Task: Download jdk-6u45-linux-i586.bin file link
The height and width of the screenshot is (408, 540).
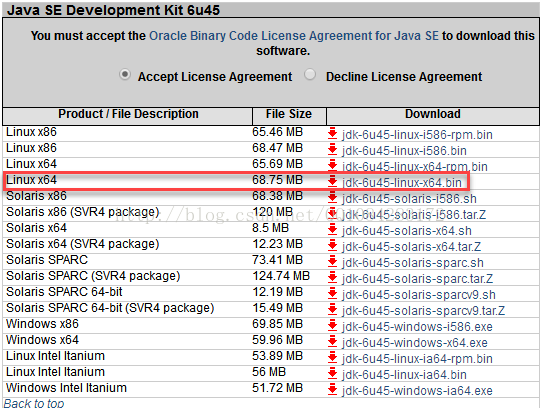Action: point(404,151)
